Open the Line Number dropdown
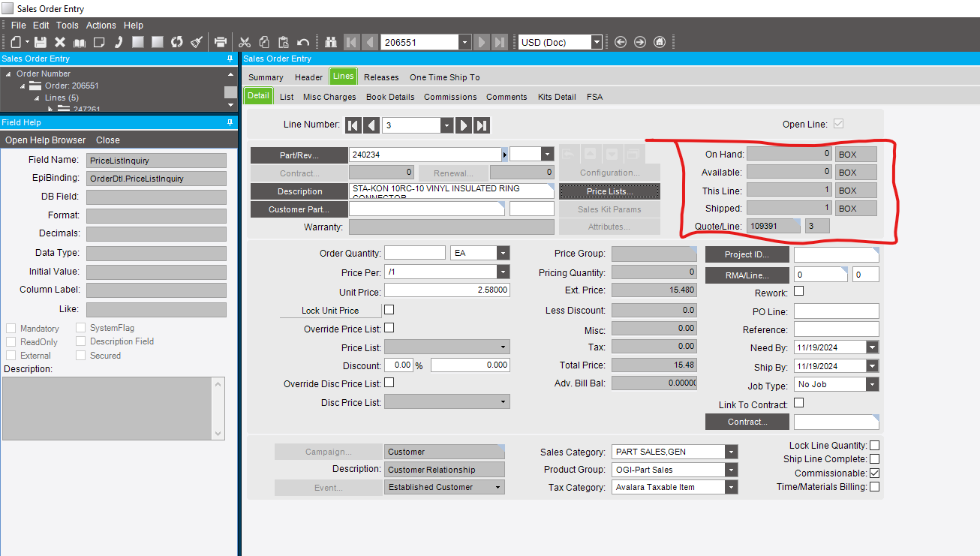 447,125
